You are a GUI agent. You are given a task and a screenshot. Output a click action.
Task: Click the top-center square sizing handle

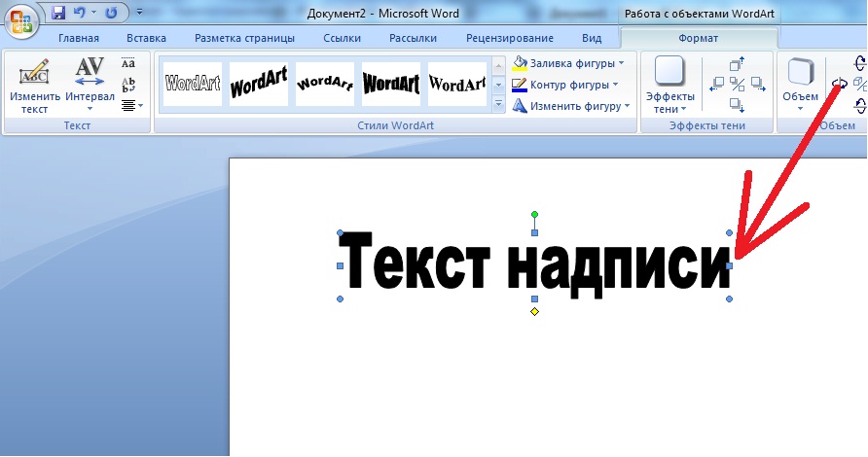coord(535,233)
